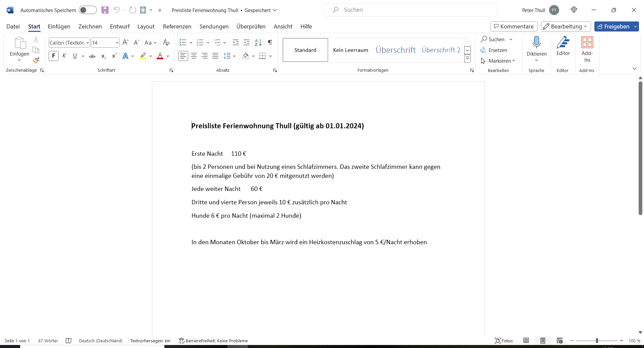Open the font size dropdown arrow
The width and height of the screenshot is (644, 348).
click(117, 43)
